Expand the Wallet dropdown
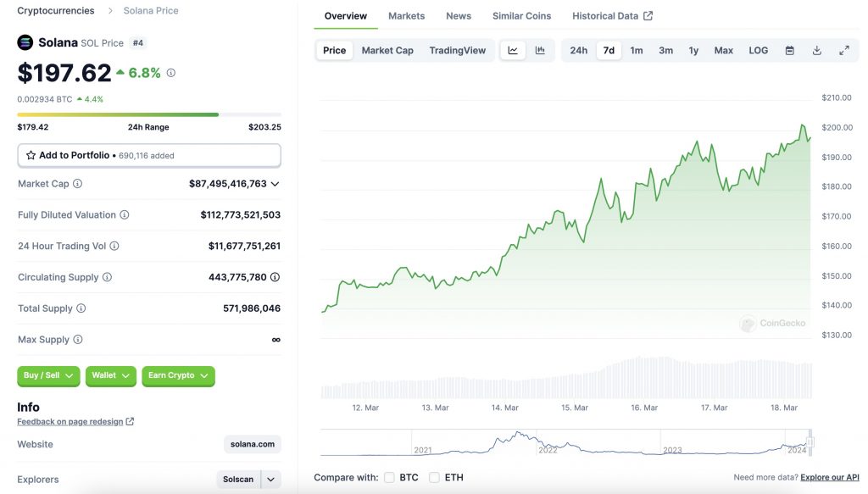Viewport: 868px width, 494px height. [111, 375]
